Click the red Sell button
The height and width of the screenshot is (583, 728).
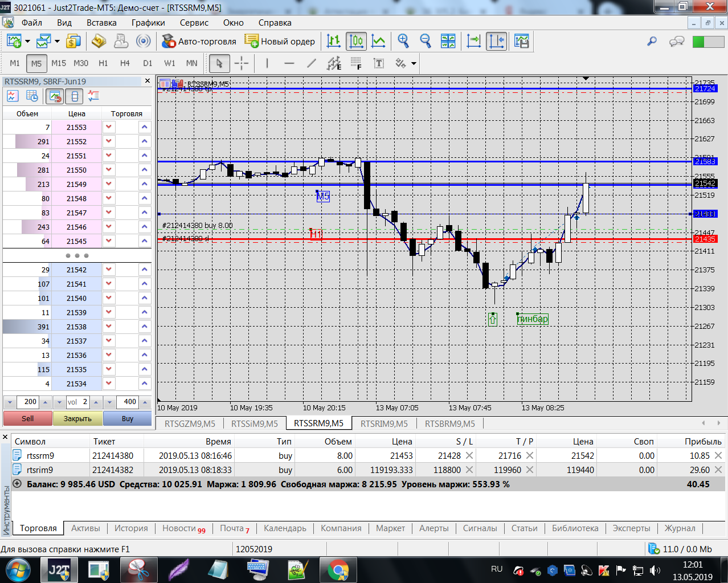click(x=27, y=418)
